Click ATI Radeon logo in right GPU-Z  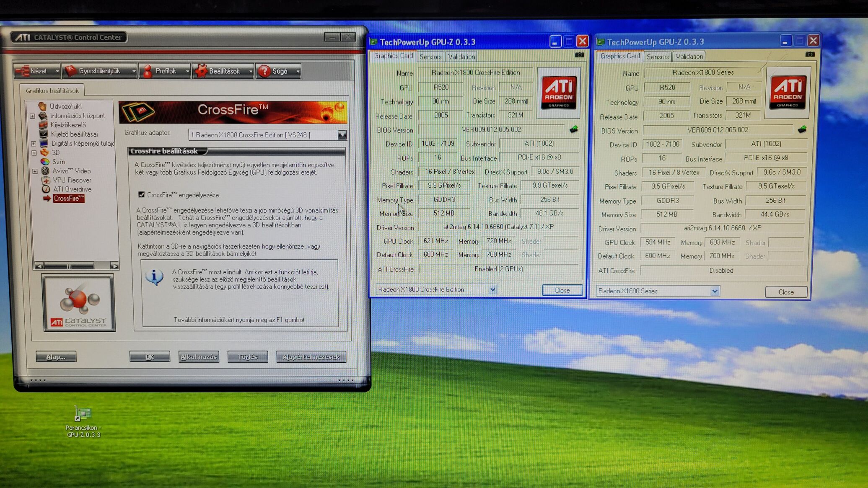pyautogui.click(x=788, y=93)
